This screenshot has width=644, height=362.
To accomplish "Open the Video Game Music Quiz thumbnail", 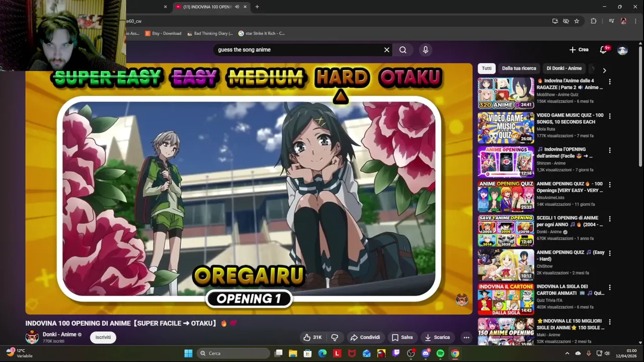I will [x=506, y=127].
